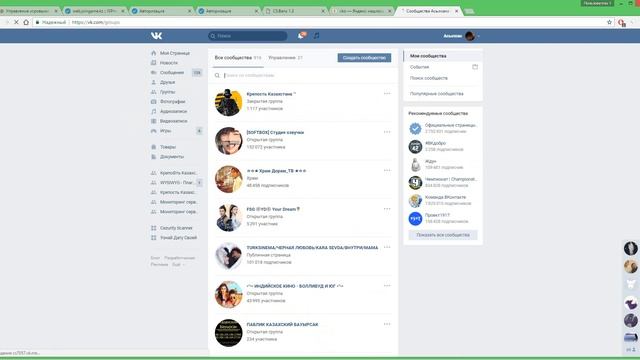Viewport: 640px width, 360px height.
Task: Select Мои сообщества in right menu
Action: (x=443, y=56)
